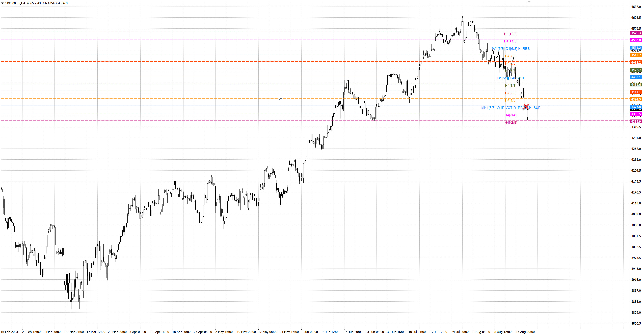Click the red X marker on chart
The height and width of the screenshot is (335, 644).
pyautogui.click(x=526, y=107)
